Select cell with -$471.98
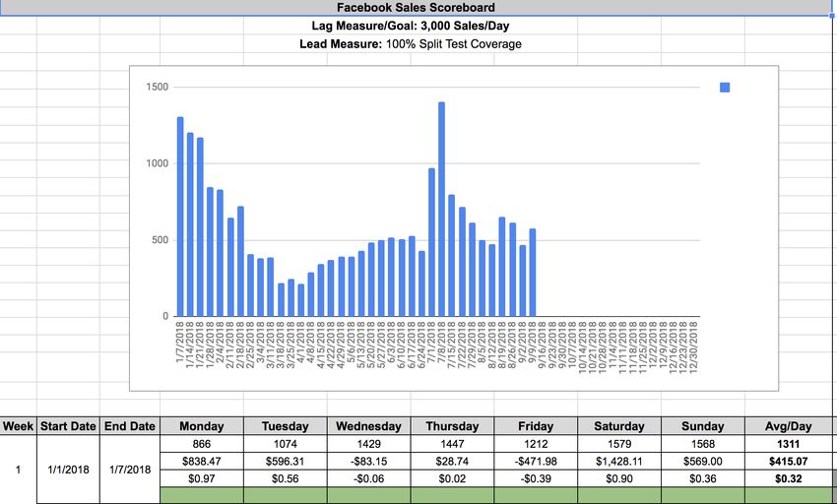 click(536, 462)
